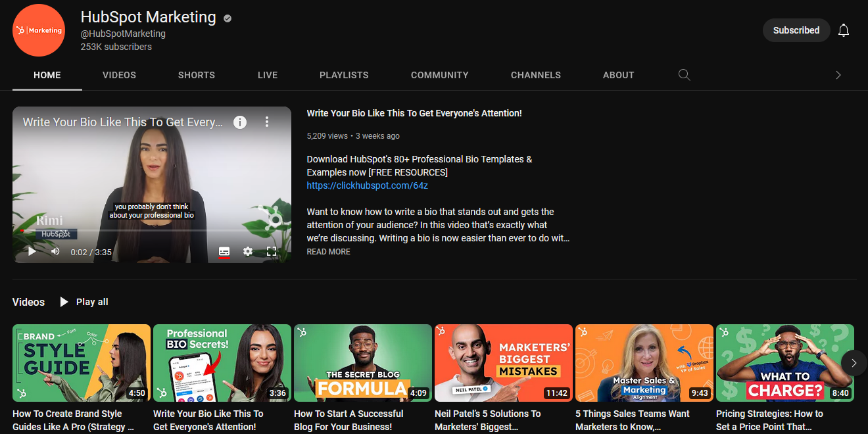Play the featured video

click(x=32, y=251)
